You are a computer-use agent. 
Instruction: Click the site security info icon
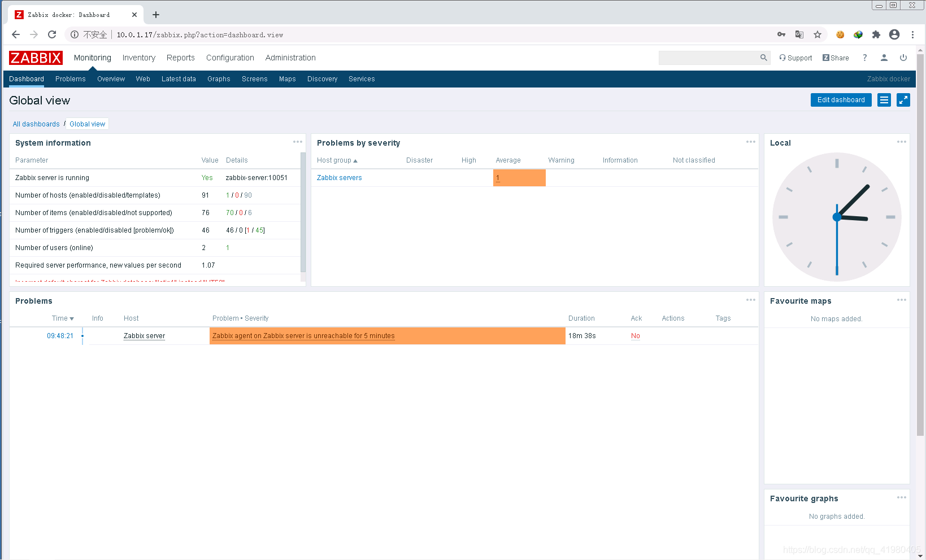click(x=75, y=34)
